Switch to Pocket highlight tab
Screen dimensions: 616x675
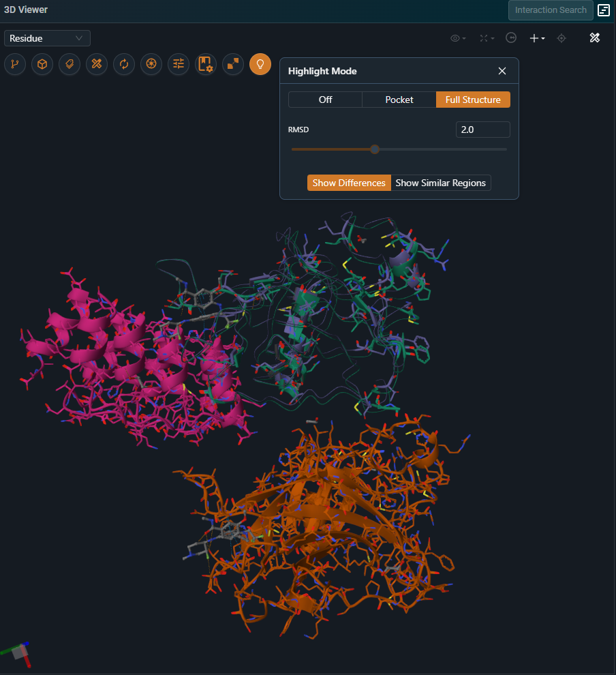tap(399, 100)
